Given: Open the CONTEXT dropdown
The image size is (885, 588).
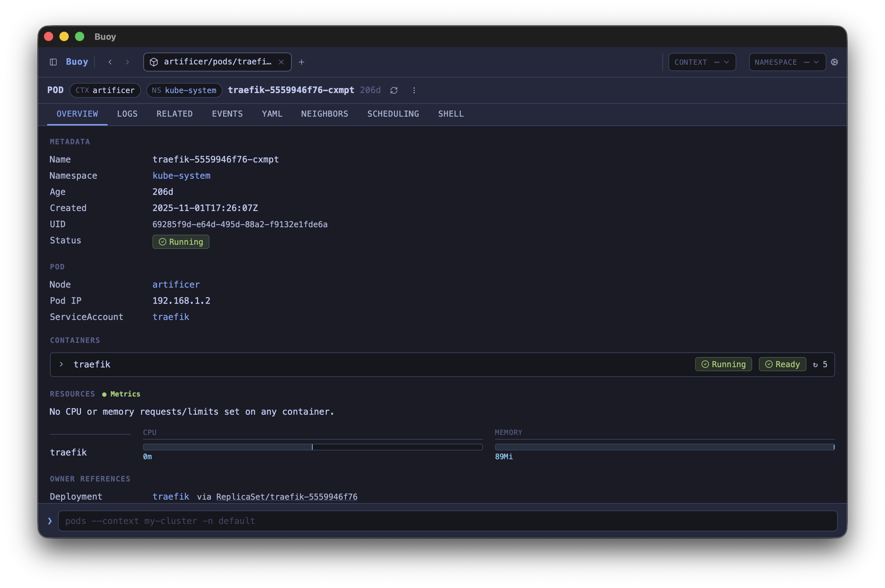Looking at the screenshot, I should point(702,62).
